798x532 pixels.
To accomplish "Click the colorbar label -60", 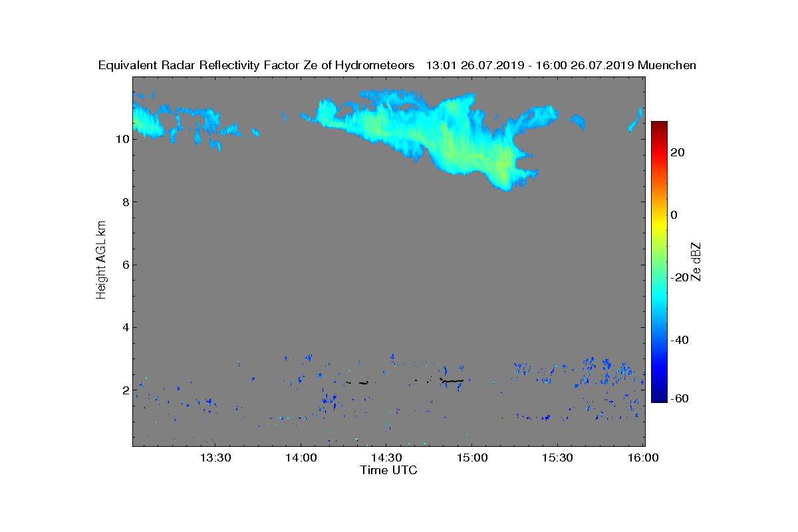I will coord(680,398).
